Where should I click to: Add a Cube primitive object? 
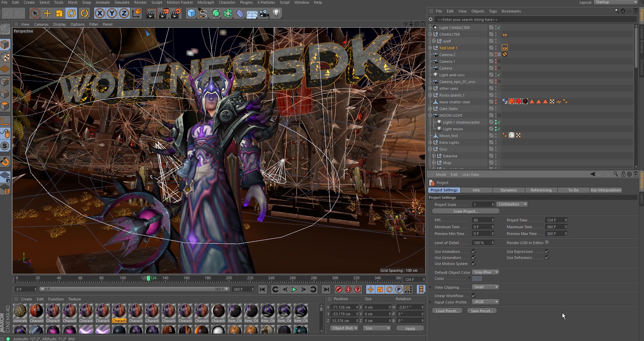pyautogui.click(x=191, y=14)
